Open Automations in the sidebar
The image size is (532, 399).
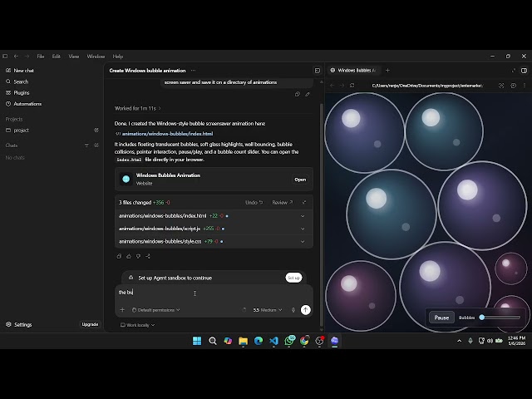(23, 104)
